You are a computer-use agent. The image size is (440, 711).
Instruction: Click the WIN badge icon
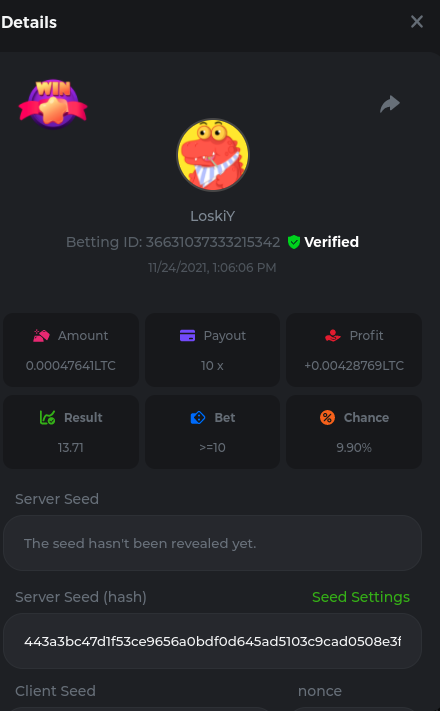tap(53, 104)
